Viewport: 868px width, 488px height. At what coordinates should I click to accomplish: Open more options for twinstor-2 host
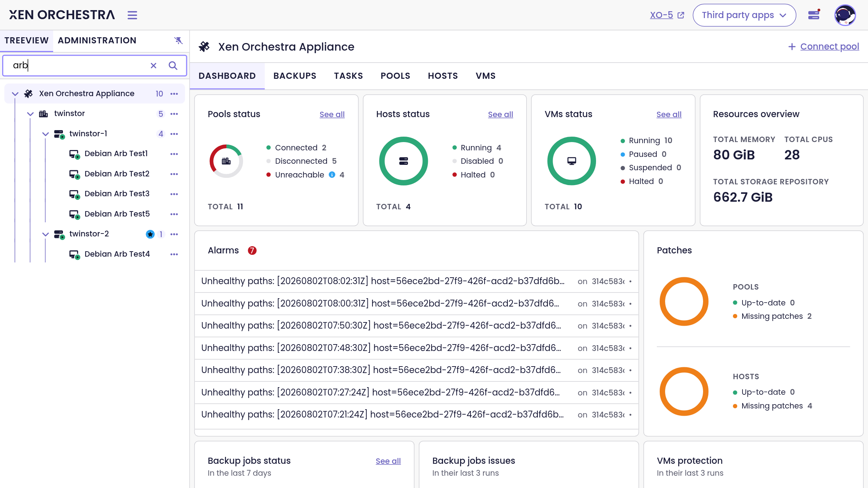point(174,234)
